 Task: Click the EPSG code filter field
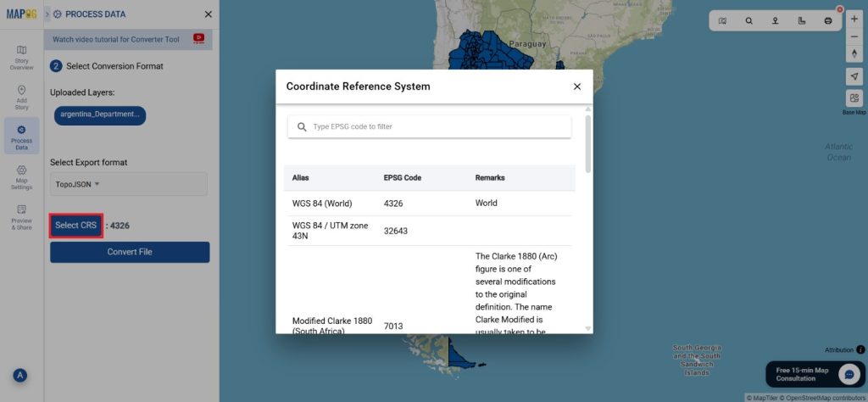tap(437, 126)
